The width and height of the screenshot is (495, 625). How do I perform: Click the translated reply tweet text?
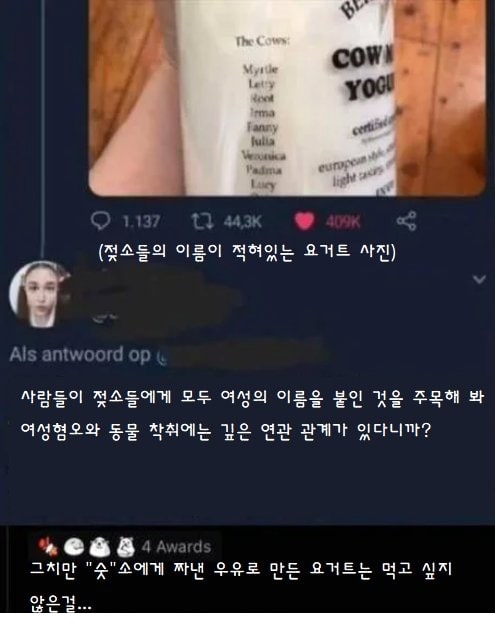point(253,414)
